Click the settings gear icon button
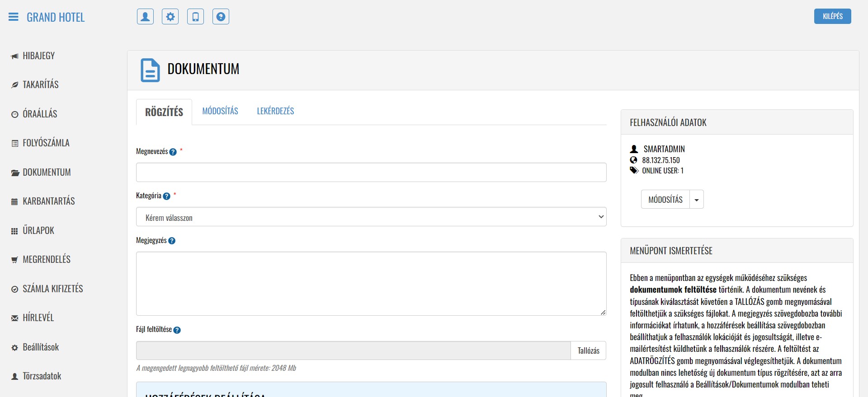868x397 pixels. click(x=170, y=17)
